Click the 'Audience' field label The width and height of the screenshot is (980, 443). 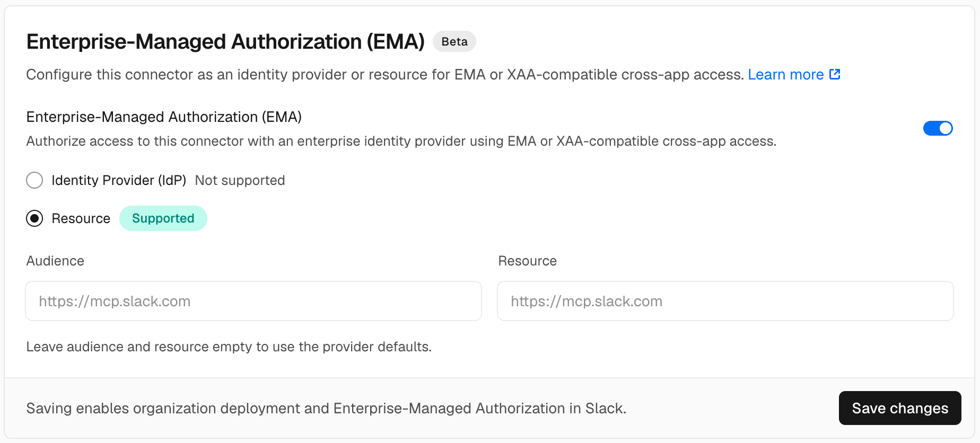[x=55, y=261]
